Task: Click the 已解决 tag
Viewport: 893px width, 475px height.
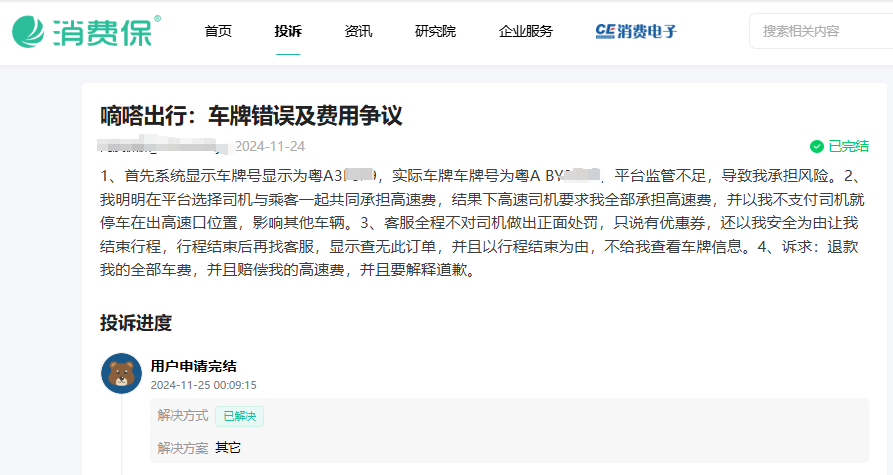Action: (239, 416)
